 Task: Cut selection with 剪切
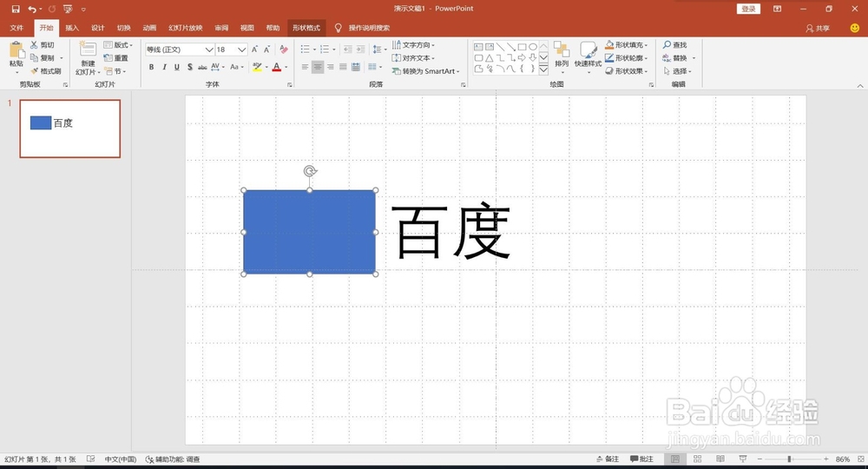[x=43, y=45]
